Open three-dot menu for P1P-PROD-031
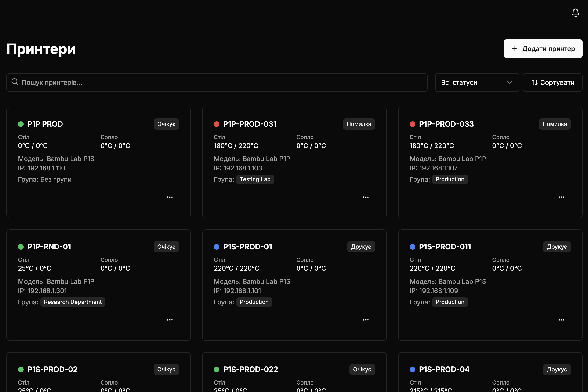588x392 pixels. pyautogui.click(x=366, y=197)
